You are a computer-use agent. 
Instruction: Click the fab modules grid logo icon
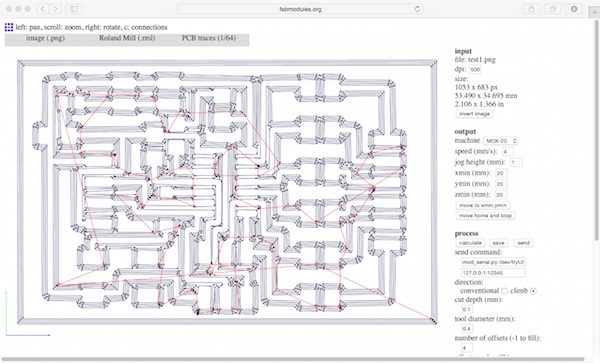coord(9,27)
